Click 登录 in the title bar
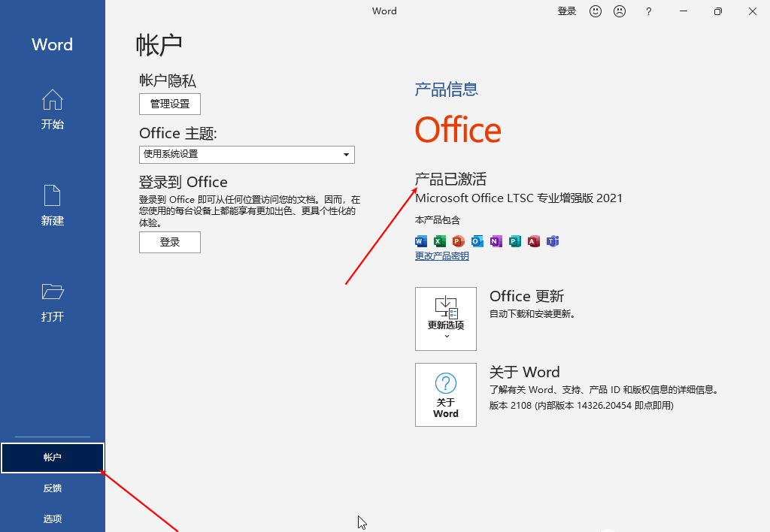The image size is (770, 532). pyautogui.click(x=567, y=11)
